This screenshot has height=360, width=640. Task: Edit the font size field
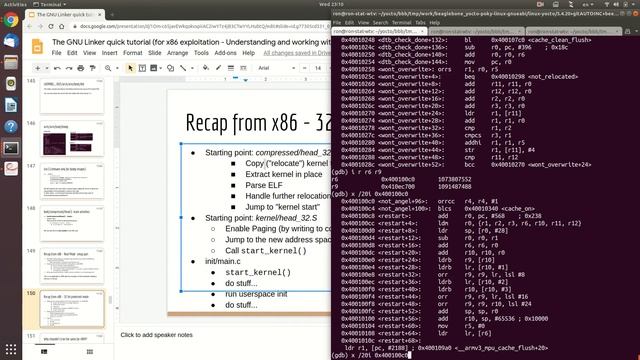[318, 68]
